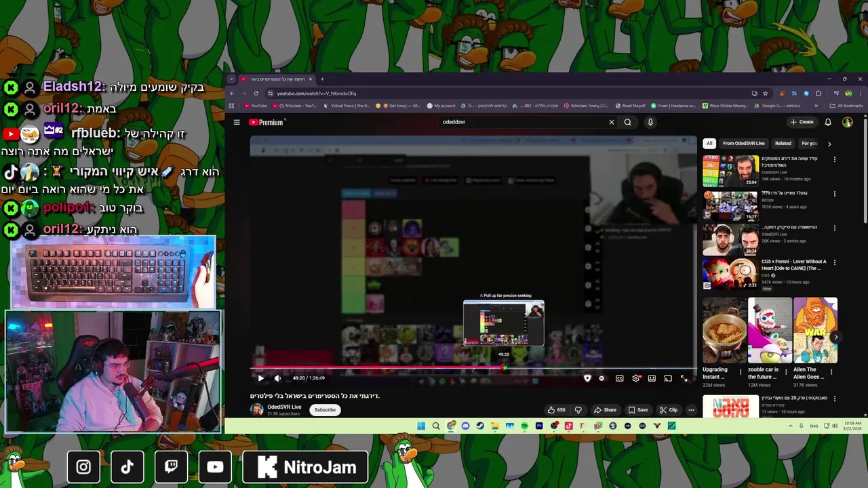The image size is (868, 488).
Task: Save the video to a playlist
Action: 637,410
